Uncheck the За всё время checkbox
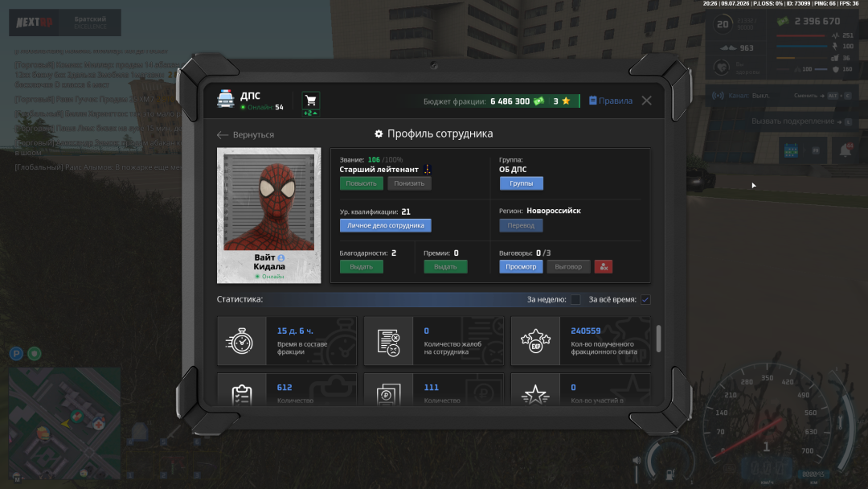 pos(645,300)
